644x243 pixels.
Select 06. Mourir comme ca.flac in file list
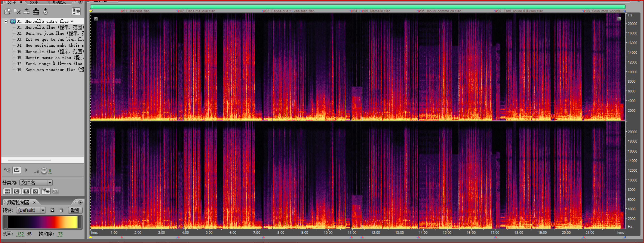click(50, 58)
